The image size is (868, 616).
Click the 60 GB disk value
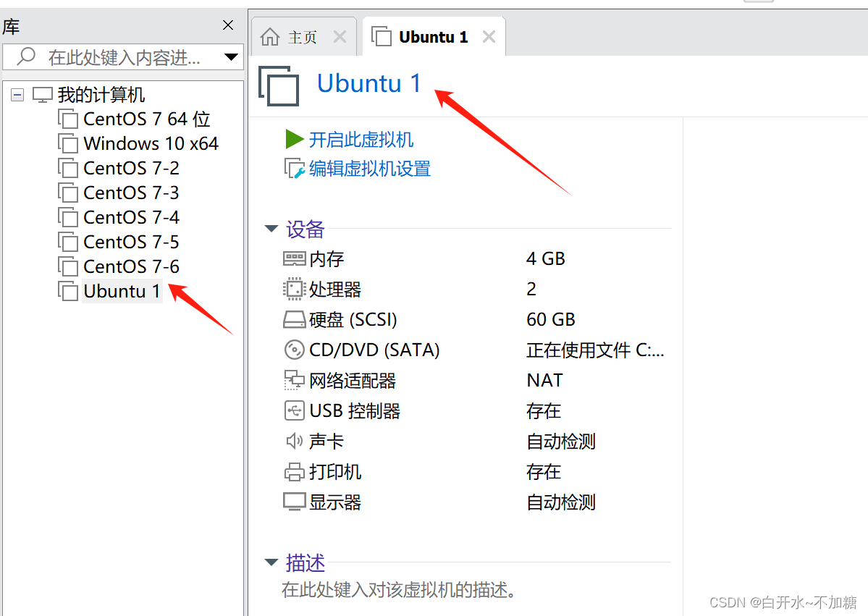(x=551, y=319)
